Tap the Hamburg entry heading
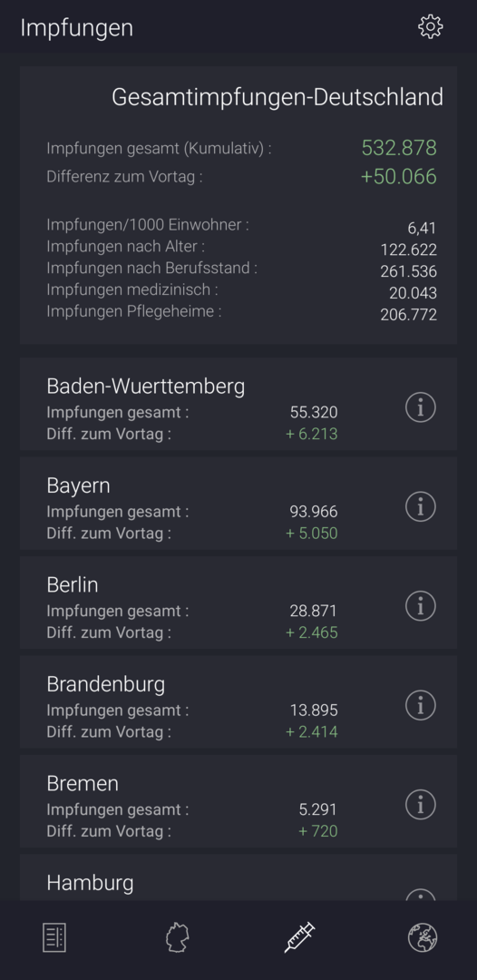 click(x=90, y=883)
